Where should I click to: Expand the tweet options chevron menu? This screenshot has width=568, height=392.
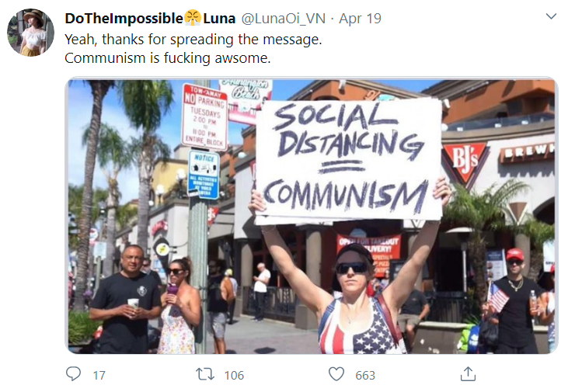(551, 16)
